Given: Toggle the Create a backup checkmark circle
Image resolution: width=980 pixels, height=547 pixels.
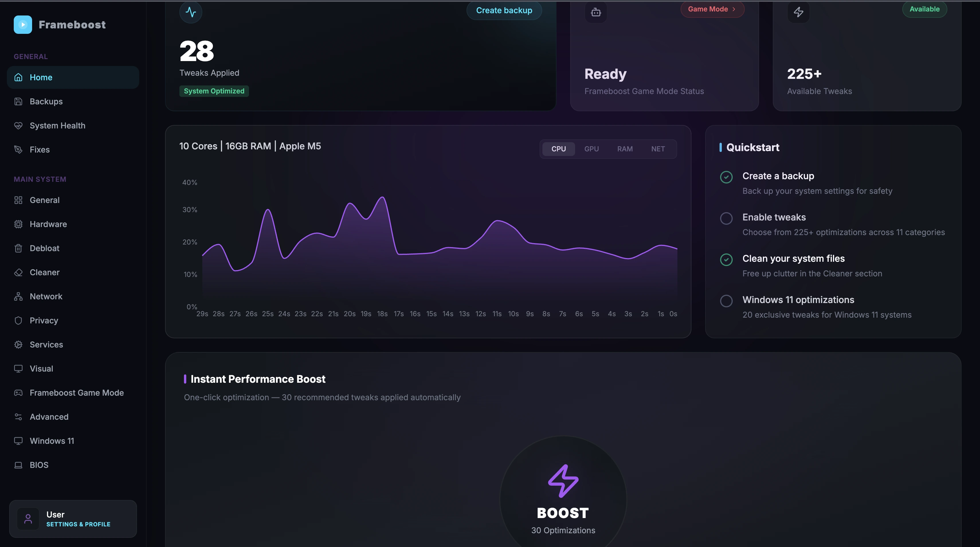Looking at the screenshot, I should (x=726, y=177).
